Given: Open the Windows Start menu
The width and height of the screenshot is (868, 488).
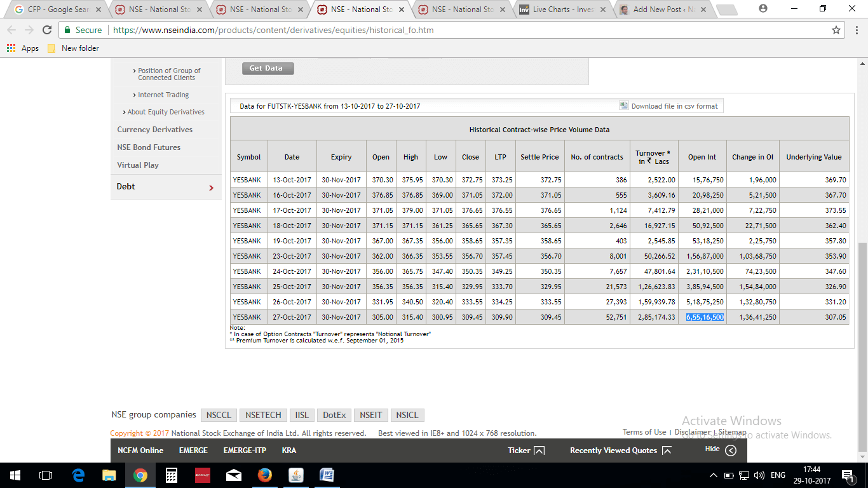Looking at the screenshot, I should pos(15,475).
